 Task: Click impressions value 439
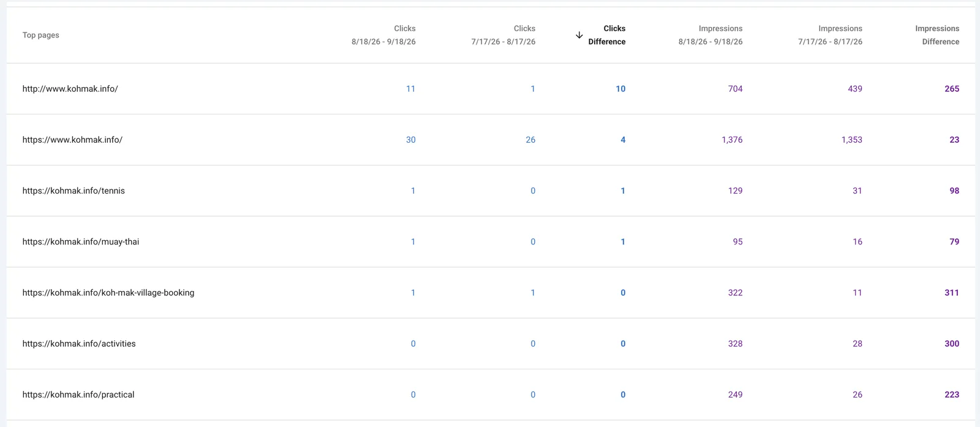pos(855,89)
